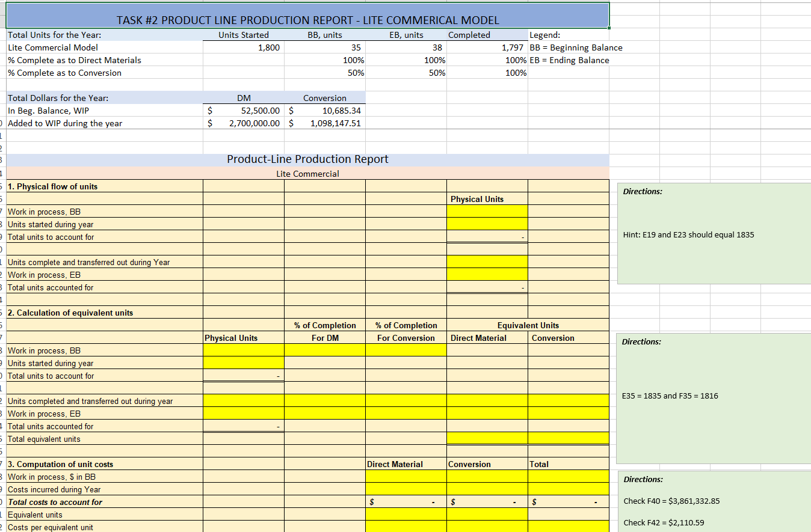This screenshot has width=811, height=532.
Task: Click the hint about E19 and E23 equaling 1835
Action: 692,234
